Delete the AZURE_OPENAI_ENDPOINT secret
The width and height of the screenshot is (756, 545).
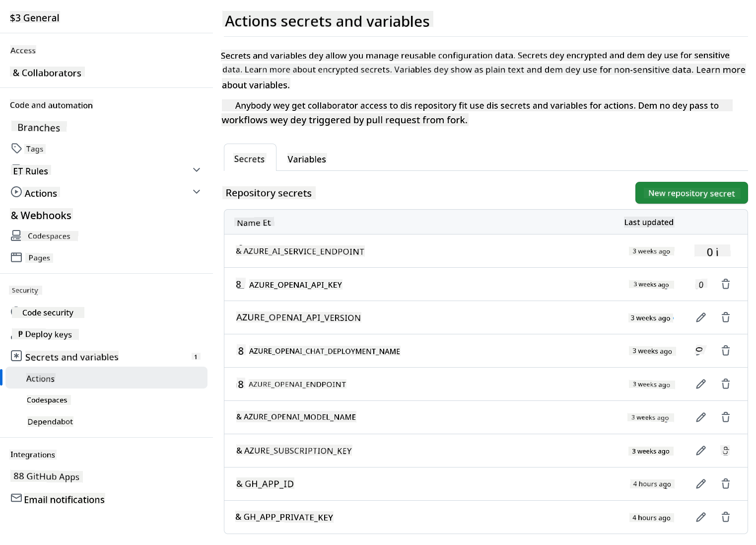point(725,384)
